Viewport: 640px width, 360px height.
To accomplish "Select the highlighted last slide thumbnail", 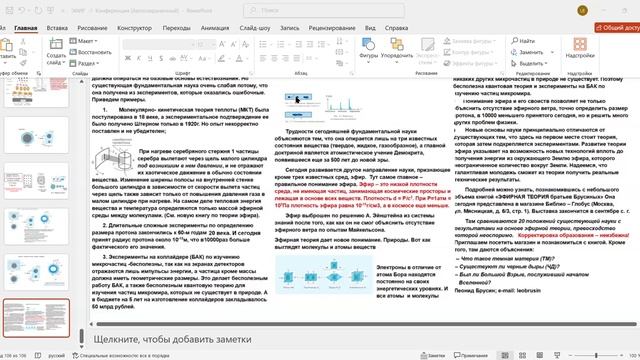I will [x=36, y=318].
